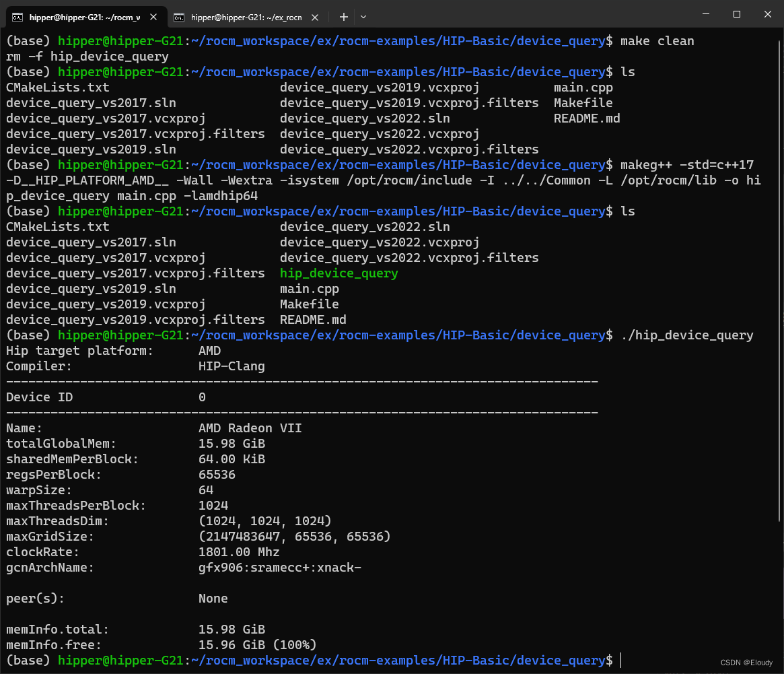
Task: Click memInfo.free value 15.96 GiB (100%)
Action: [x=258, y=645]
